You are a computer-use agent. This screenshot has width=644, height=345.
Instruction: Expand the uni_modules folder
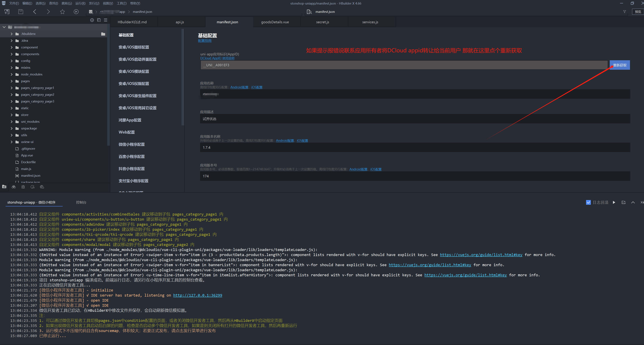pyautogui.click(x=11, y=122)
